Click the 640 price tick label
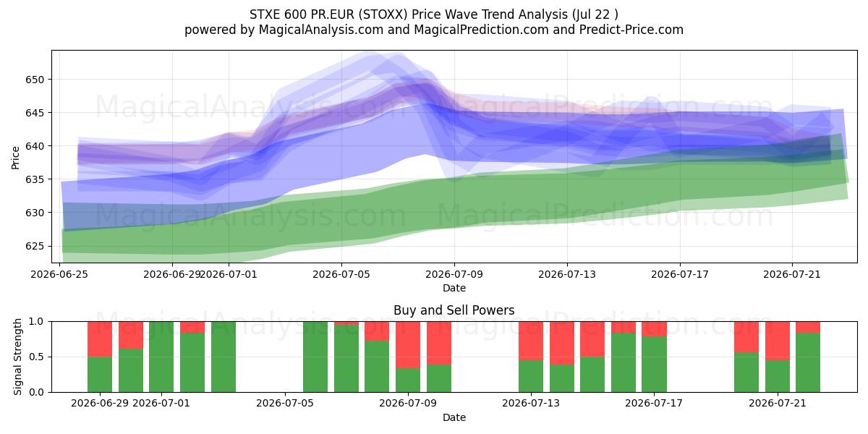The width and height of the screenshot is (868, 434). pos(36,146)
